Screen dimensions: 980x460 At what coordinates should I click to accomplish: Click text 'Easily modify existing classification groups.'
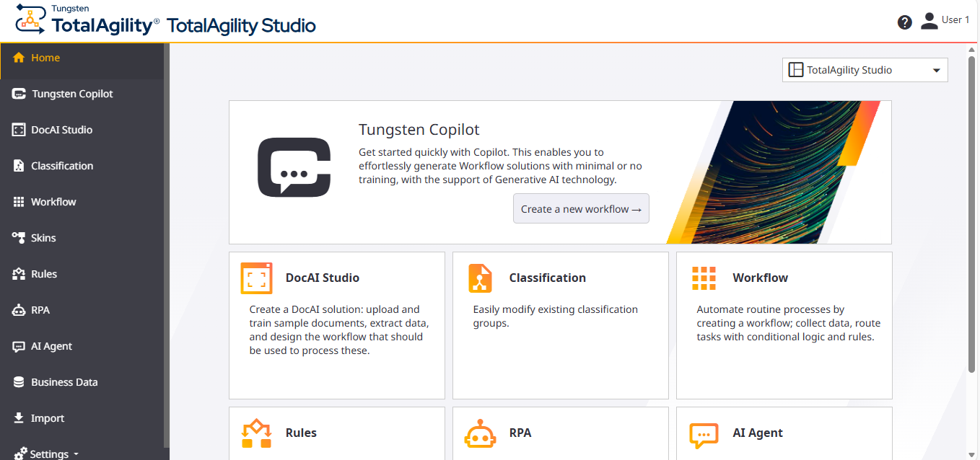tap(556, 317)
